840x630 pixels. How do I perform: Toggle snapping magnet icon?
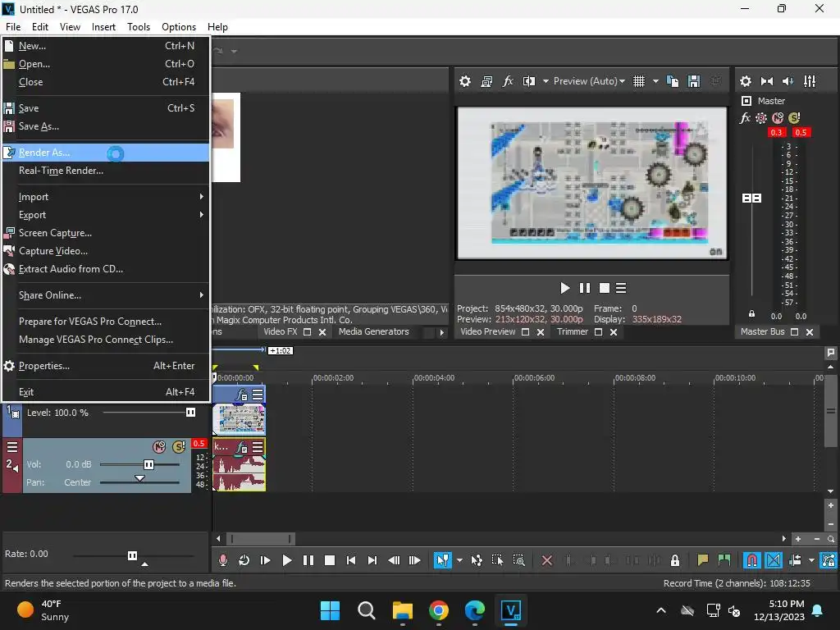pyautogui.click(x=752, y=560)
